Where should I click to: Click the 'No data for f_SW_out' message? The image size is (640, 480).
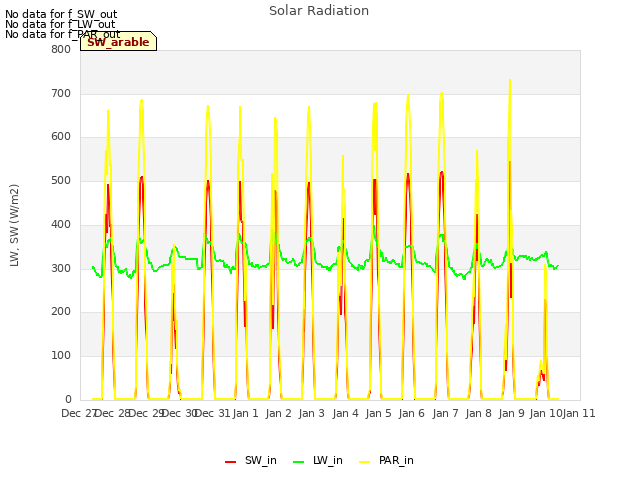61,14
